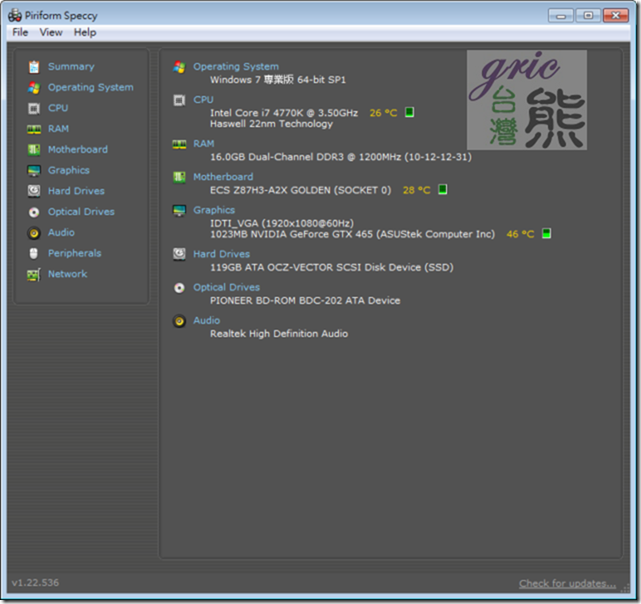Click the Haswell 22nm Technology text
641x604 pixels.
pos(271,124)
